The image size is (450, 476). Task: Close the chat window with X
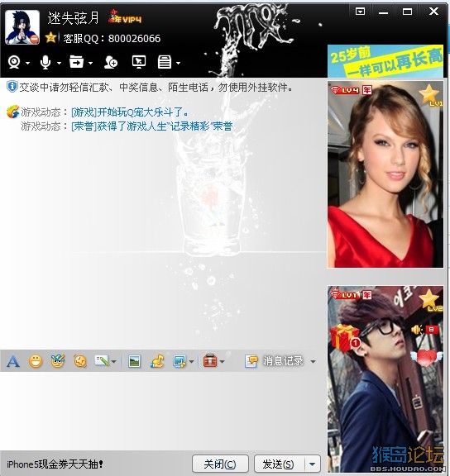click(x=434, y=12)
